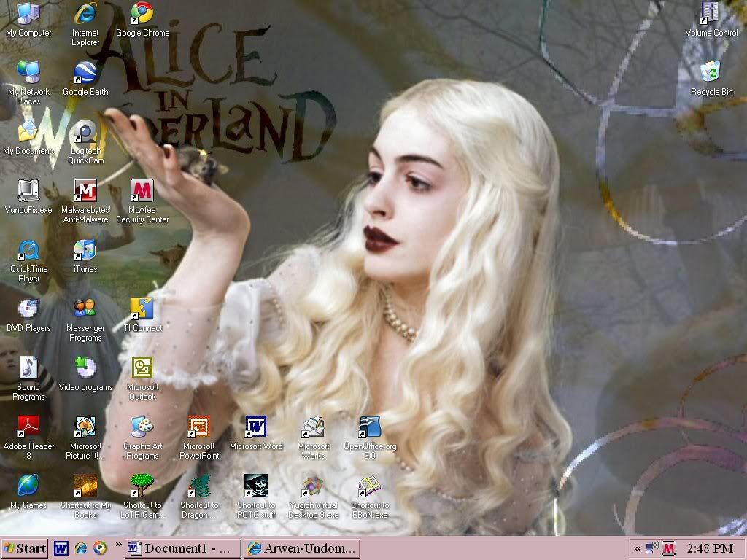The image size is (747, 560).
Task: Open Microsoft Word desktop shortcut
Action: click(x=256, y=434)
